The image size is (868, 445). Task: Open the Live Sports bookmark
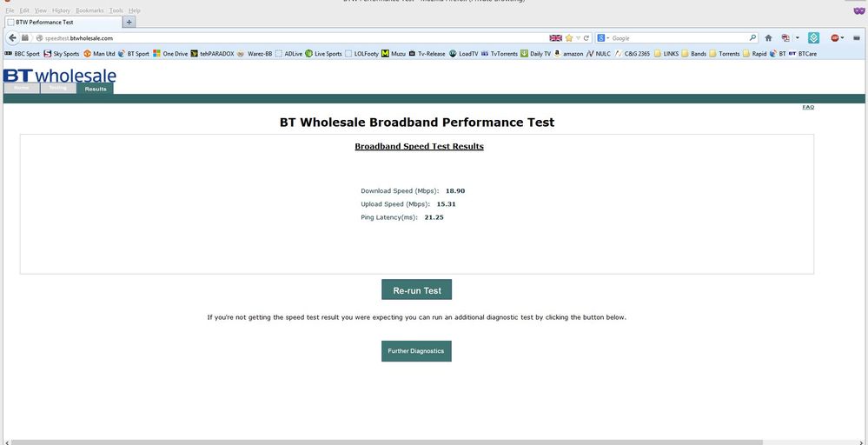coord(323,54)
